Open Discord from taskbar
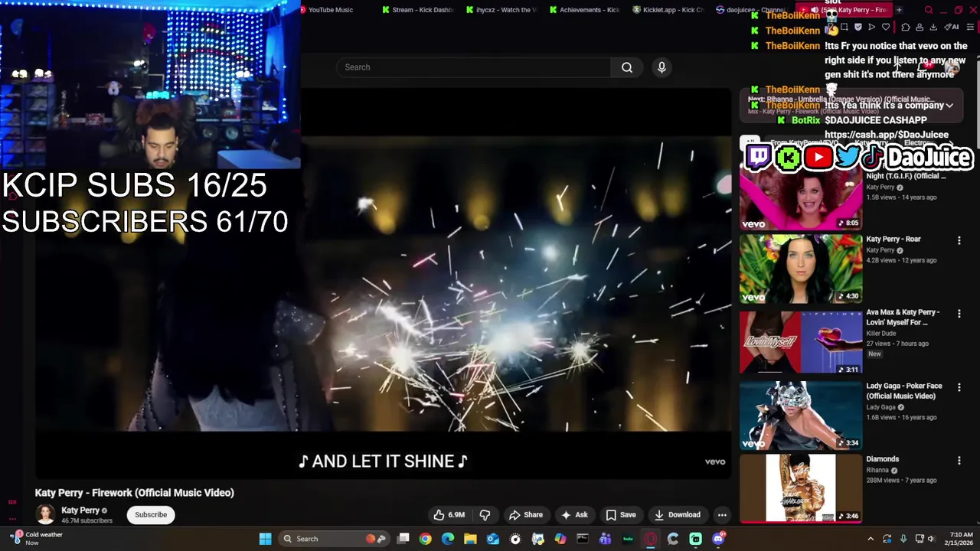This screenshot has height=551, width=980. click(718, 539)
